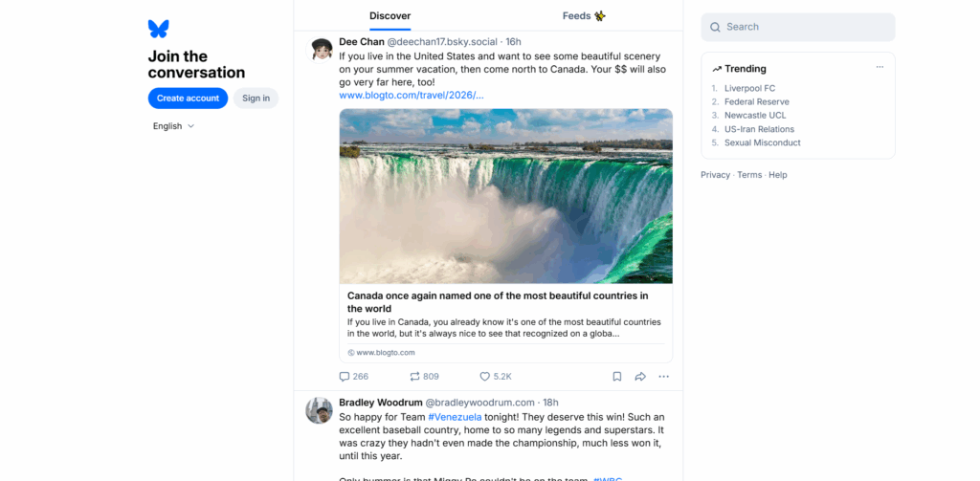Bookmark Dee Chan's post

point(617,377)
